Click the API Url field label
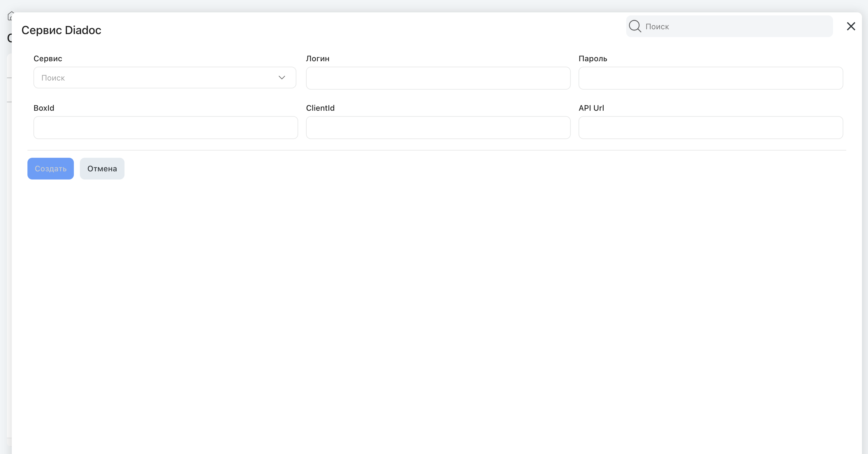 click(591, 108)
